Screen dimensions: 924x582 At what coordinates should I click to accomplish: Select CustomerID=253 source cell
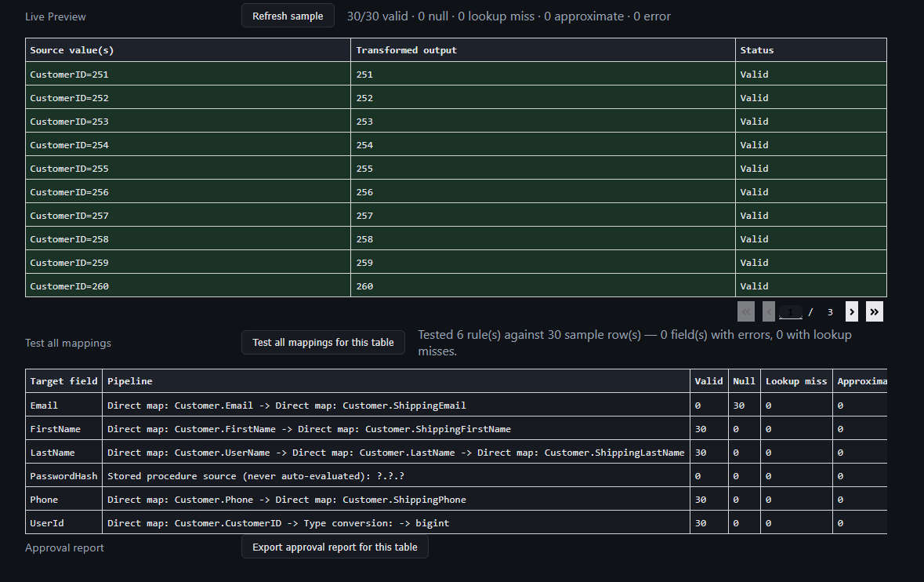[188, 122]
